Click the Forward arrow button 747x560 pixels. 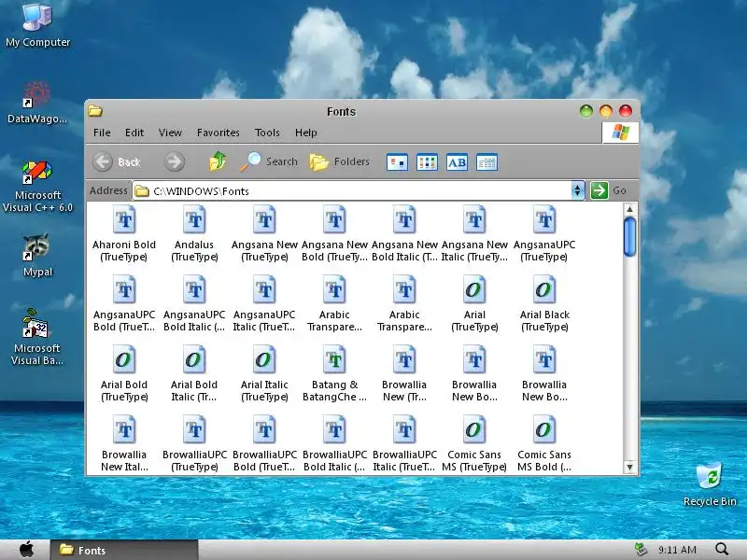(175, 161)
